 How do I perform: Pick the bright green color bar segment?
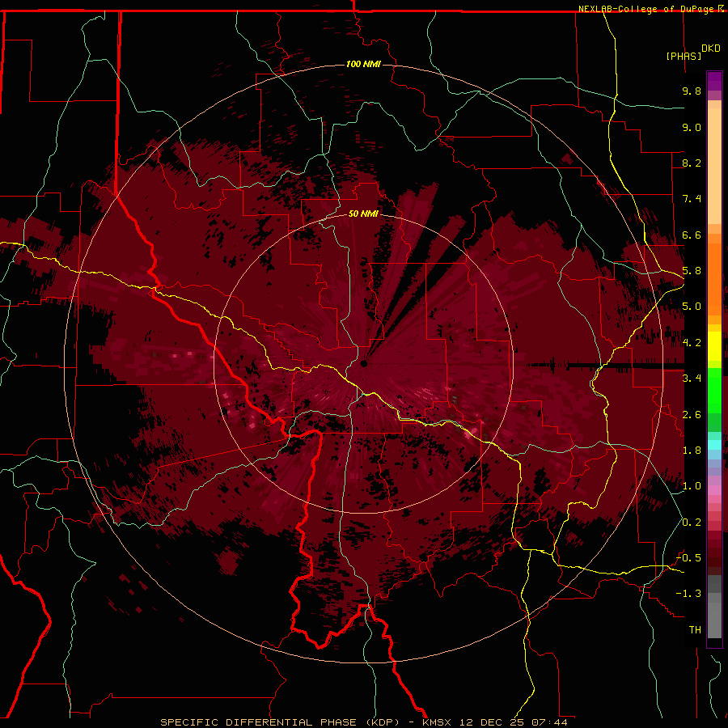coord(714,390)
